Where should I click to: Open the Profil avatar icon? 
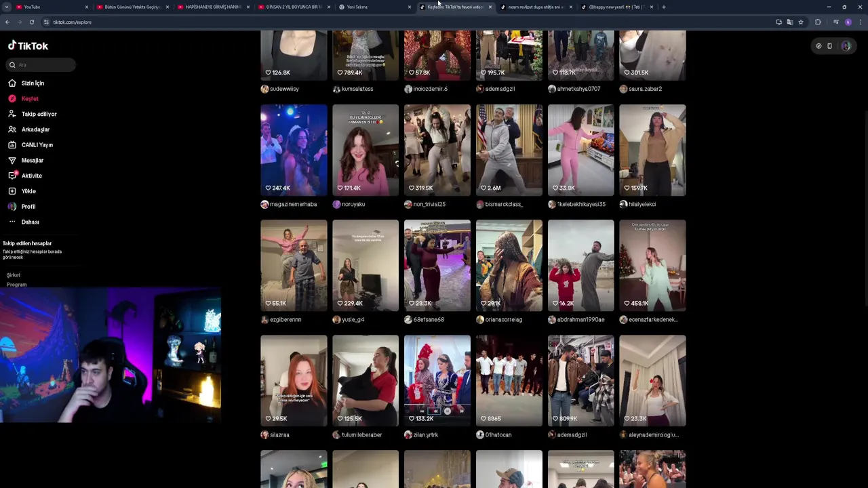tap(12, 207)
